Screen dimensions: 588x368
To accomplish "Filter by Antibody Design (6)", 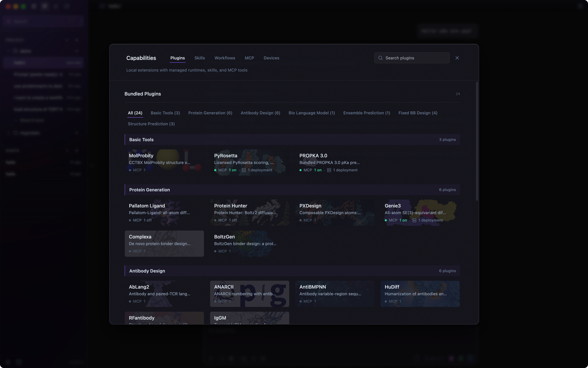I will (x=260, y=113).
